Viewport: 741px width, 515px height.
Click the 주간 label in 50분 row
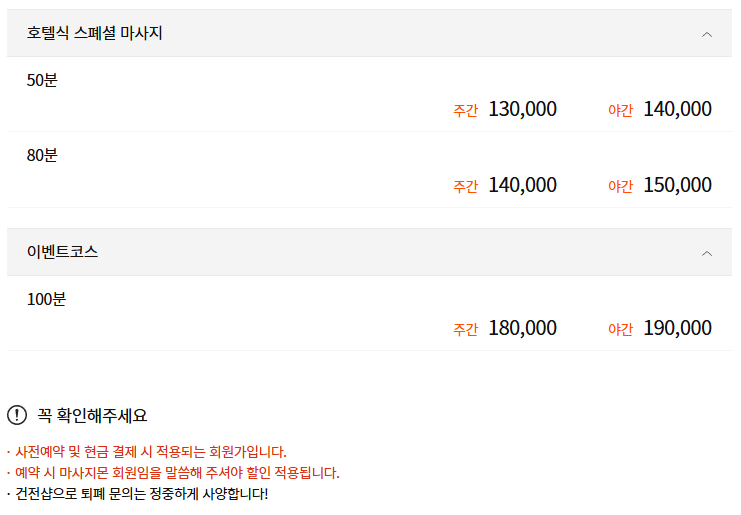[465, 111]
